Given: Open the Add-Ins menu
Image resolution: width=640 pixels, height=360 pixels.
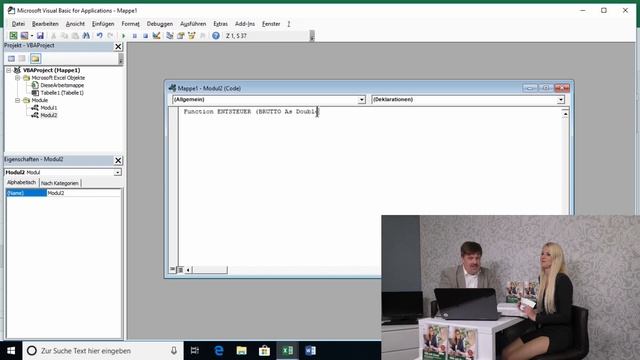Looking at the screenshot, I should 244,24.
